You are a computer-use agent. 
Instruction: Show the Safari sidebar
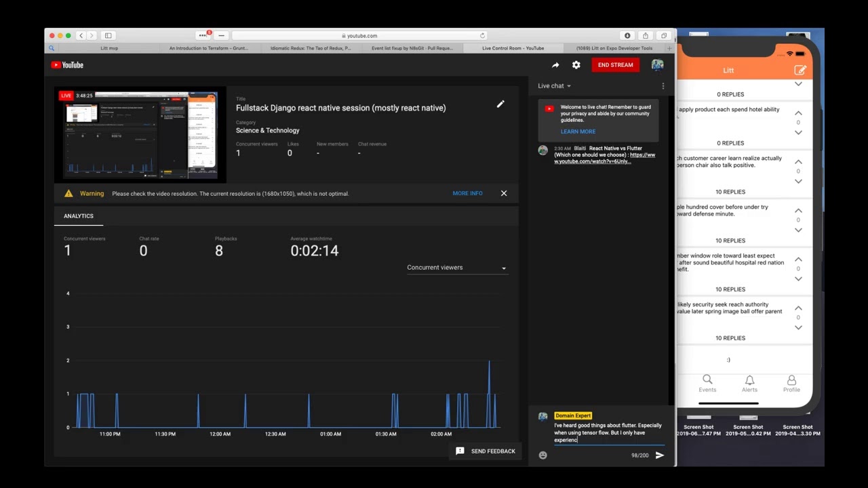108,36
